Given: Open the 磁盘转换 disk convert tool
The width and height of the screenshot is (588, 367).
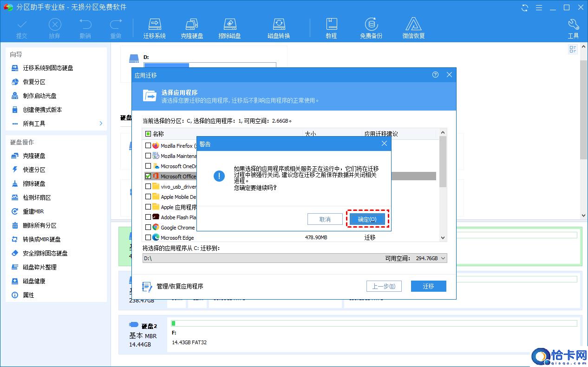Looking at the screenshot, I should tap(279, 28).
